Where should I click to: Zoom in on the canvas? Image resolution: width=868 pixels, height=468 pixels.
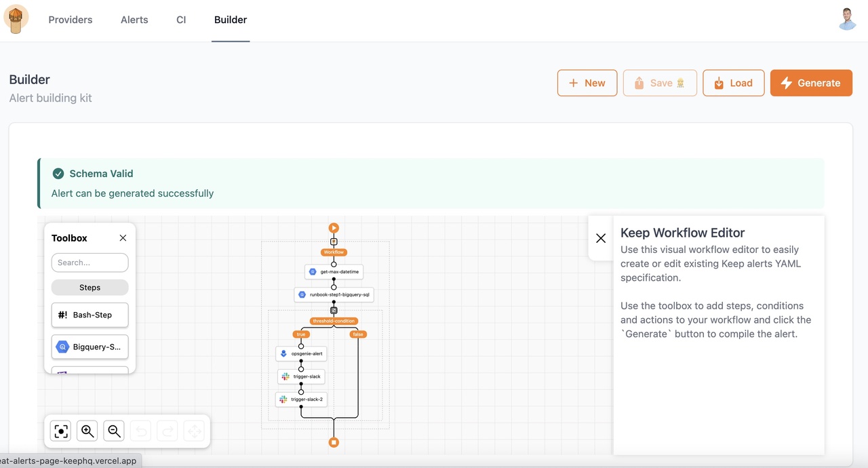tap(87, 431)
